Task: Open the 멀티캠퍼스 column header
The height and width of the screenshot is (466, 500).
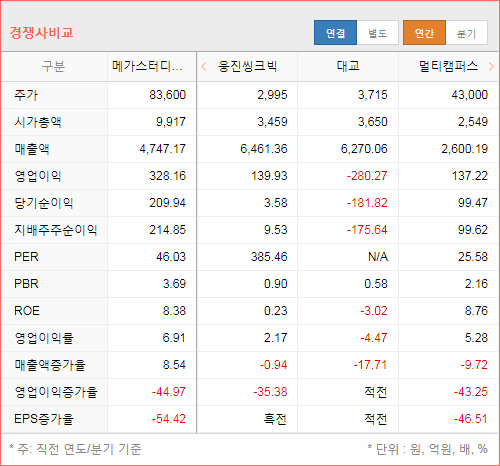Action: (x=448, y=66)
